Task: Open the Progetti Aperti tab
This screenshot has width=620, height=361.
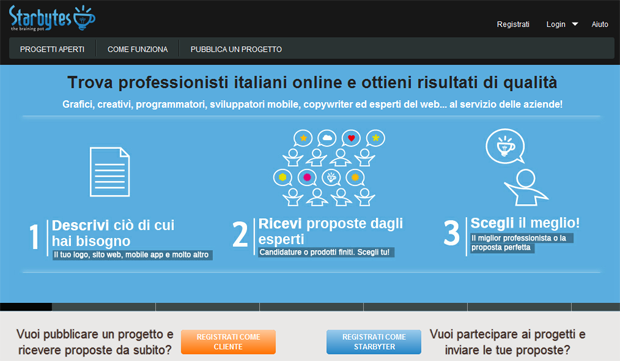Action: click(52, 49)
